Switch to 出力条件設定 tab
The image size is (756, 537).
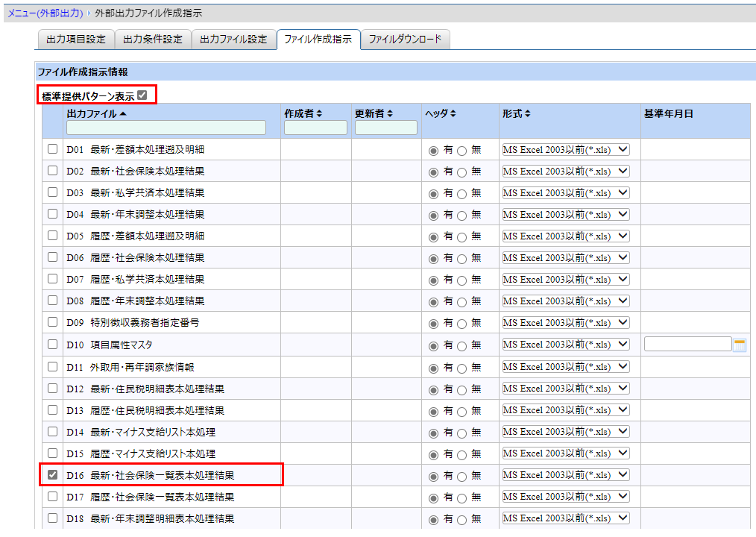click(153, 40)
